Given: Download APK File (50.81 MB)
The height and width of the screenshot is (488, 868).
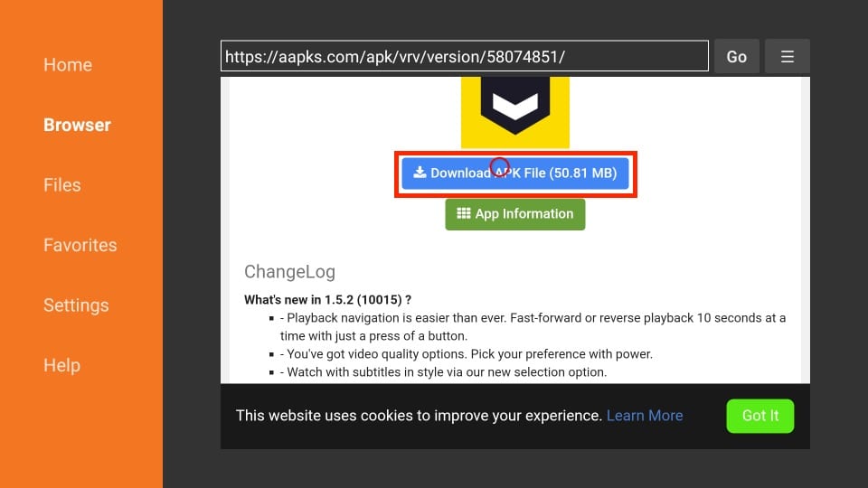Looking at the screenshot, I should pyautogui.click(x=515, y=174).
